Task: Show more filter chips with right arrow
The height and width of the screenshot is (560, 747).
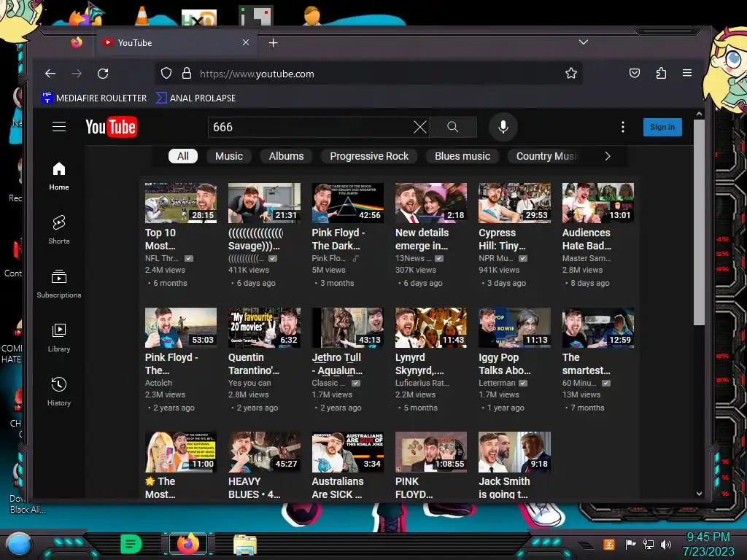Action: [608, 156]
